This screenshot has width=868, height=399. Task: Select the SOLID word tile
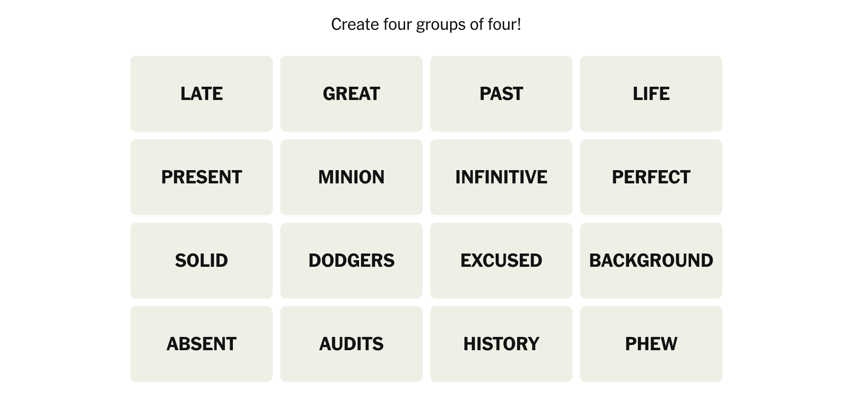pyautogui.click(x=201, y=261)
